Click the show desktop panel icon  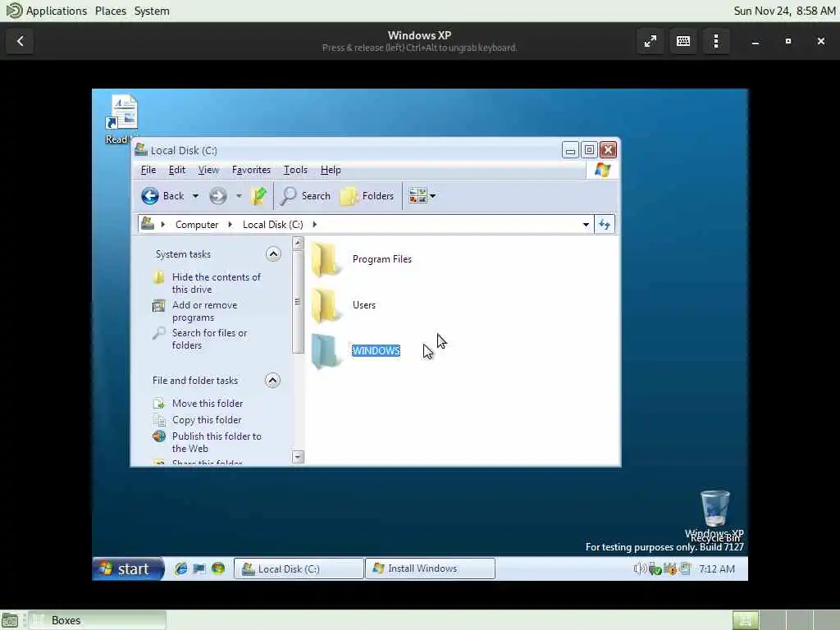(10, 620)
